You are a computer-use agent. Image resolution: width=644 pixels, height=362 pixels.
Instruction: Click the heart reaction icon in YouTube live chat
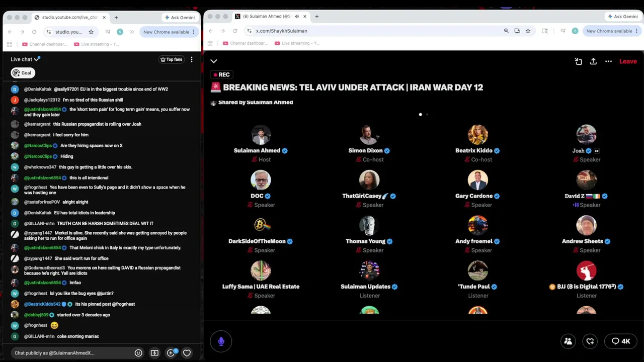point(187,353)
